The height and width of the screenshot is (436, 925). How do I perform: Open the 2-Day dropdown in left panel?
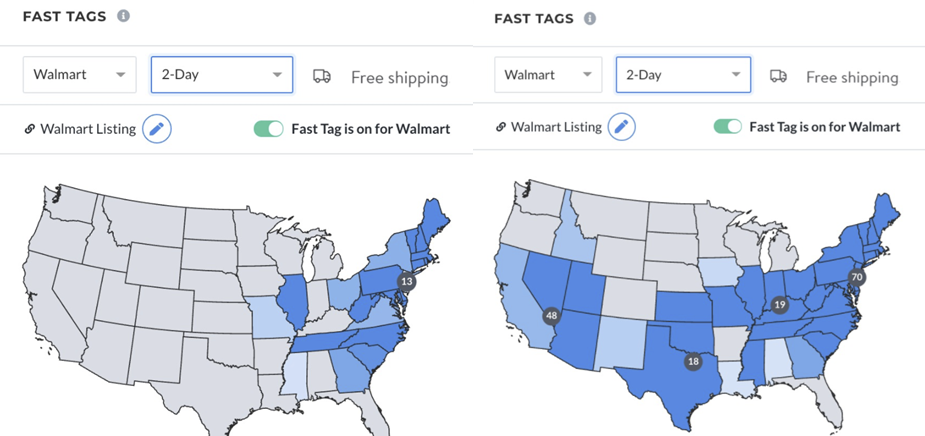[x=221, y=75]
